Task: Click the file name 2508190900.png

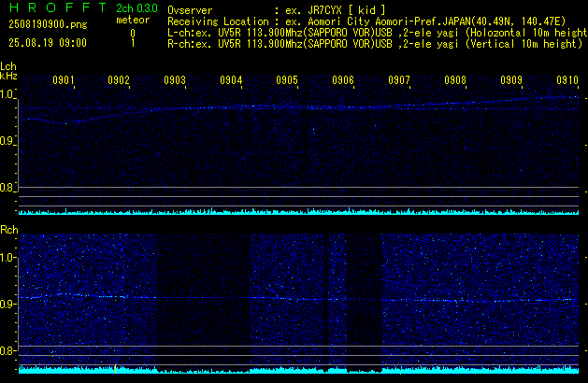Action: click(x=48, y=24)
